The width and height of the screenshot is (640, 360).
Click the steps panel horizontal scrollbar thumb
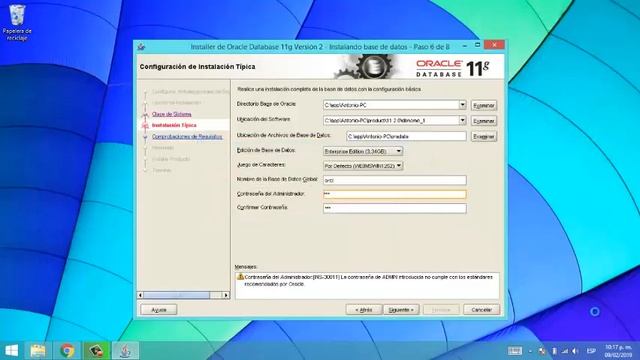[x=177, y=295]
